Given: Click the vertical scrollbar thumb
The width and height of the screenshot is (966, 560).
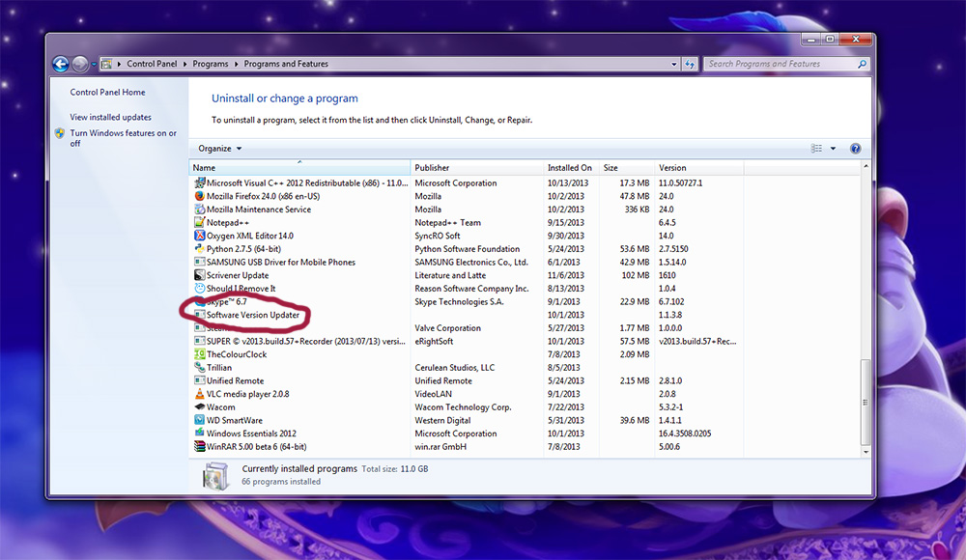Looking at the screenshot, I should tap(866, 403).
